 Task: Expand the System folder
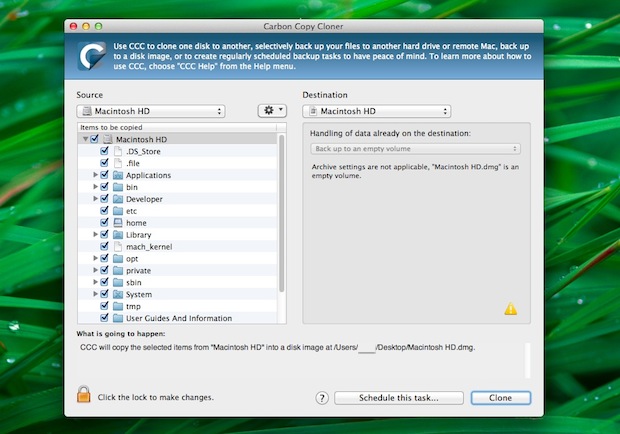click(x=95, y=294)
